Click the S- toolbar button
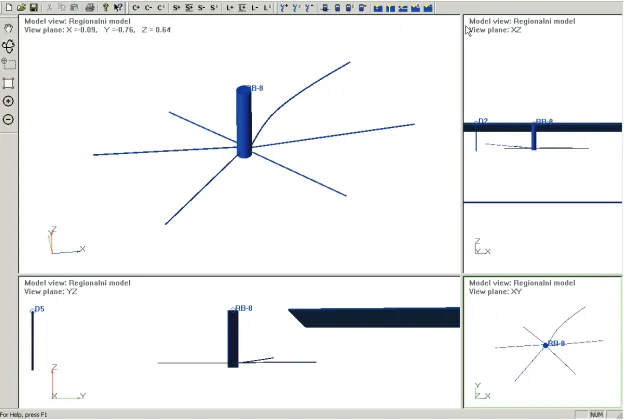This screenshot has height=420, width=626. 201,8
